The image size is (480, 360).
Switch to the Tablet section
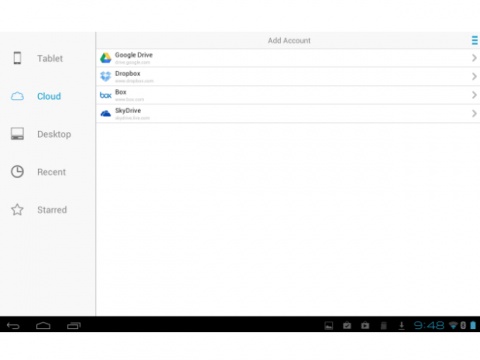click(x=50, y=58)
